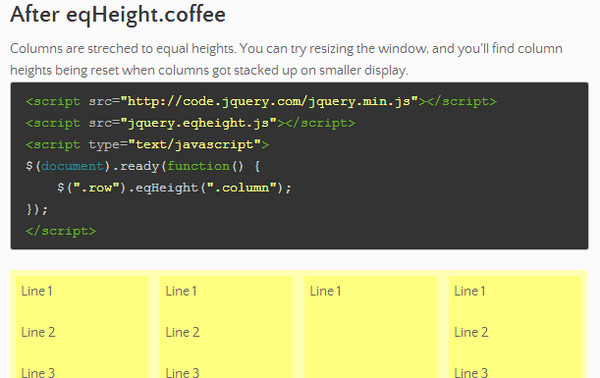Click the word 'function' in the code
The width and height of the screenshot is (600, 378).
198,166
